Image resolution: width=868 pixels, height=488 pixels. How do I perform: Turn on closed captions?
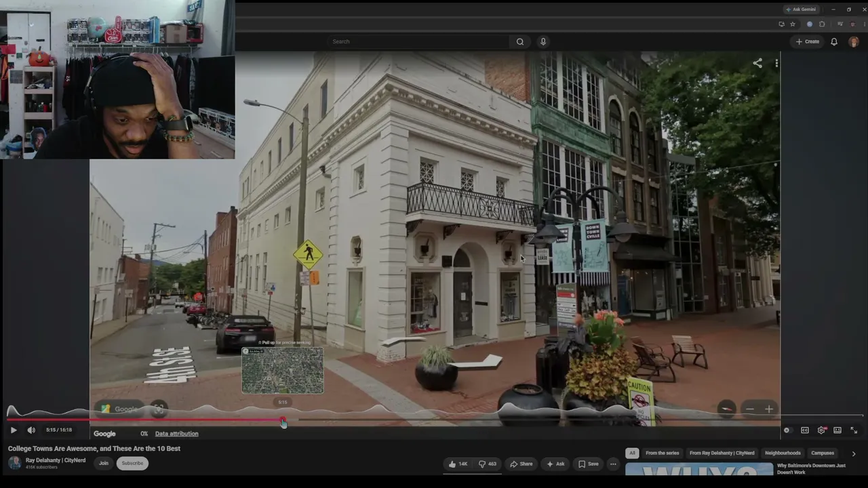click(805, 430)
